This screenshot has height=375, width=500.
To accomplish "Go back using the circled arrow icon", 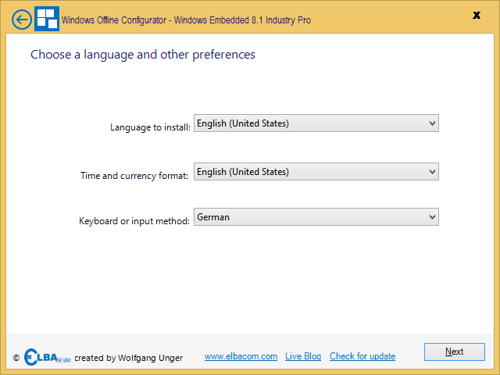I will click(x=22, y=20).
